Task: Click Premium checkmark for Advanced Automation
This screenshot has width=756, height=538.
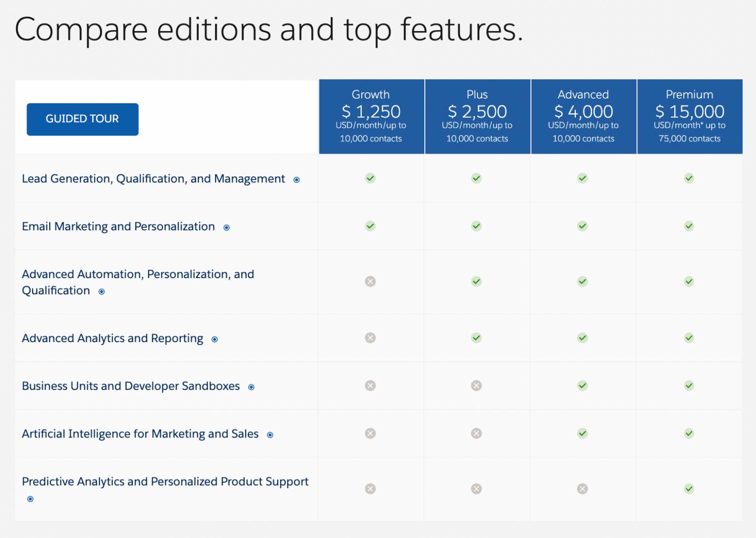Action: [689, 282]
